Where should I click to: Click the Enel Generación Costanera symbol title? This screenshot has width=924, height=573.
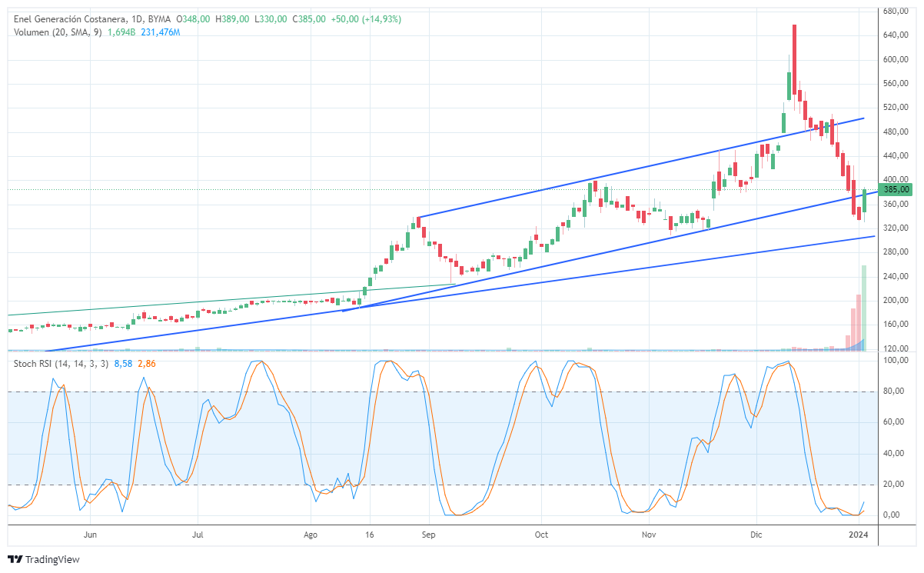(68, 18)
